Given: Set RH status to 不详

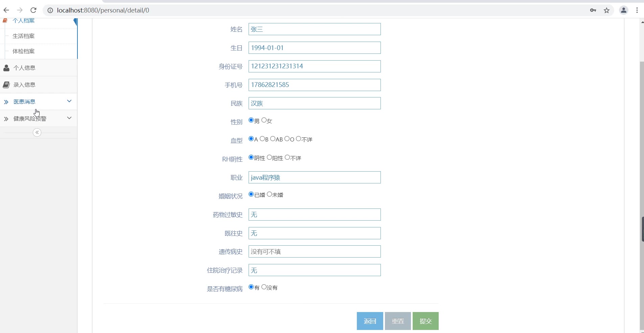Looking at the screenshot, I should pos(287,157).
